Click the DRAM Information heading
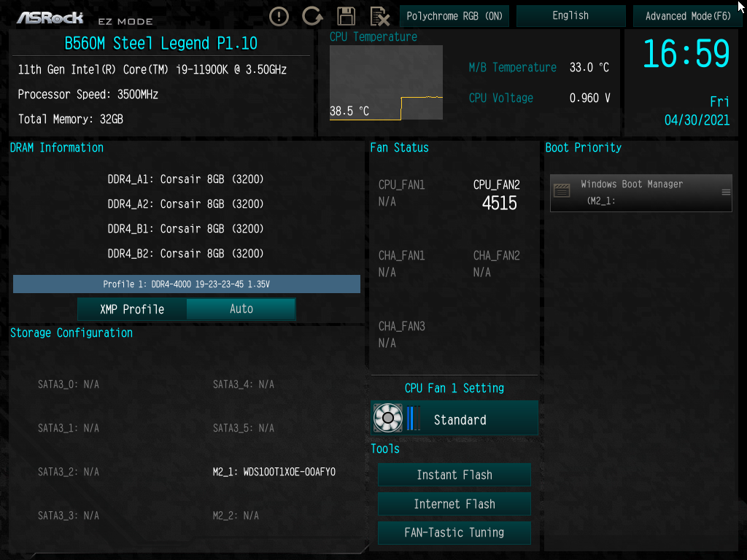 (57, 147)
